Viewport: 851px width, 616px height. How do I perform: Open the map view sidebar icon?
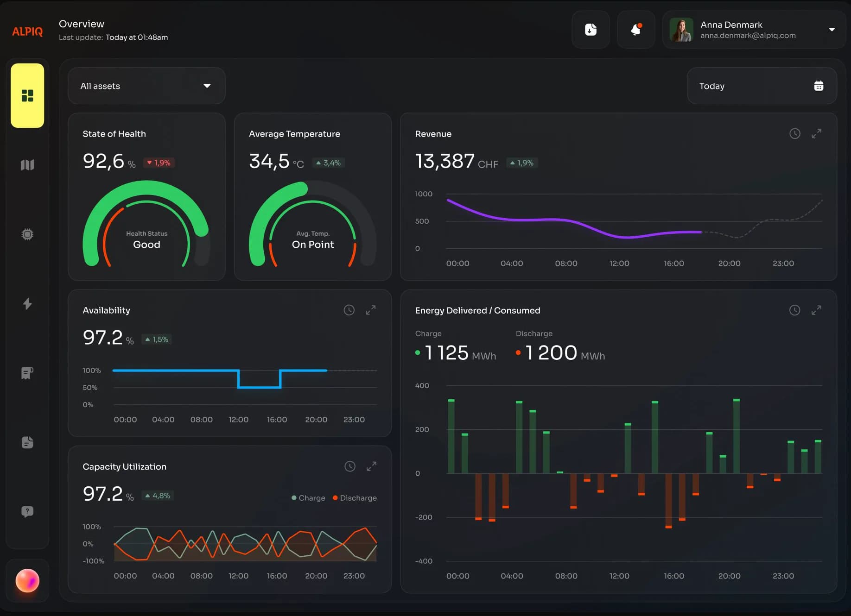(27, 165)
